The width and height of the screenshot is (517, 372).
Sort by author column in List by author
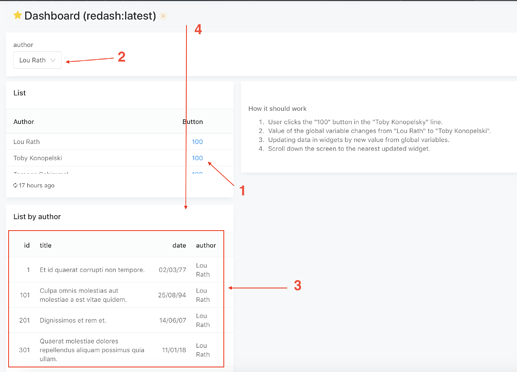[206, 245]
